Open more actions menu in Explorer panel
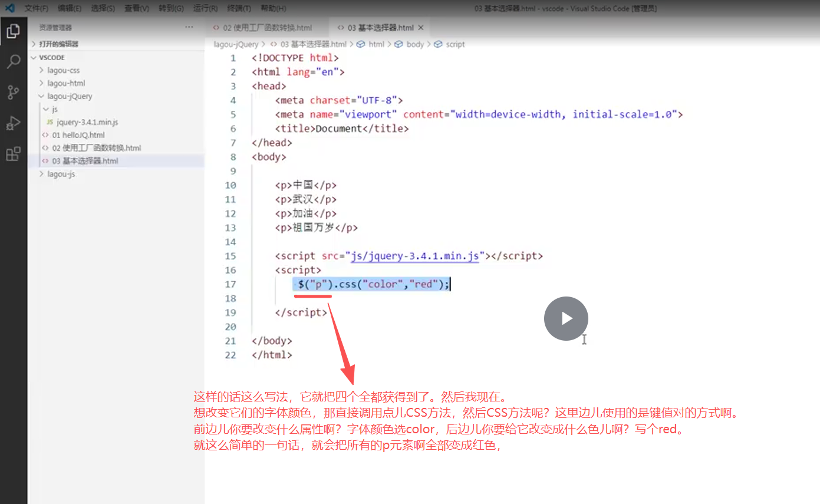The image size is (820, 504). click(x=190, y=27)
